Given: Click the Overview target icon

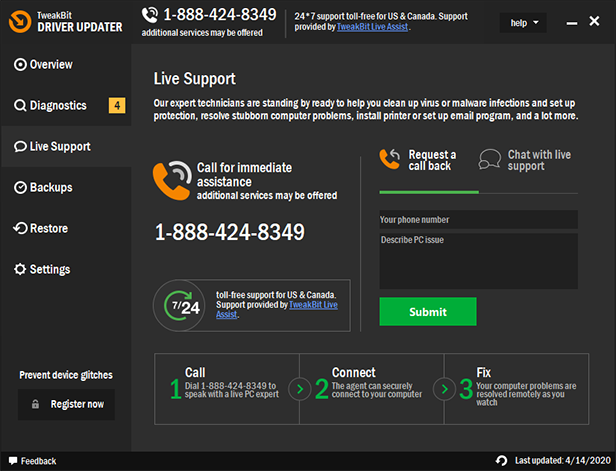Looking at the screenshot, I should coord(20,64).
